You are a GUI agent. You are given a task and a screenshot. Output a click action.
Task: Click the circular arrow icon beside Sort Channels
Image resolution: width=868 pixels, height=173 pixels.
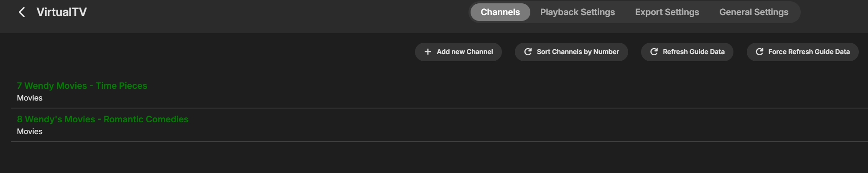528,52
